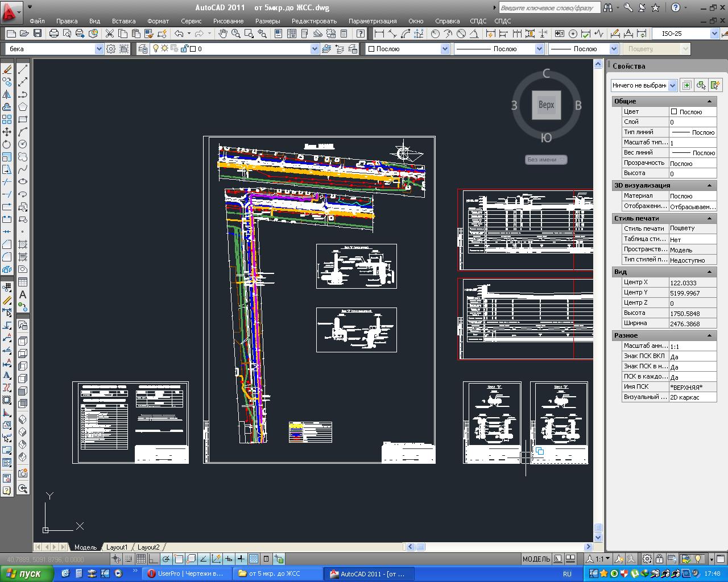Click the Linear dimension icon

[379, 34]
